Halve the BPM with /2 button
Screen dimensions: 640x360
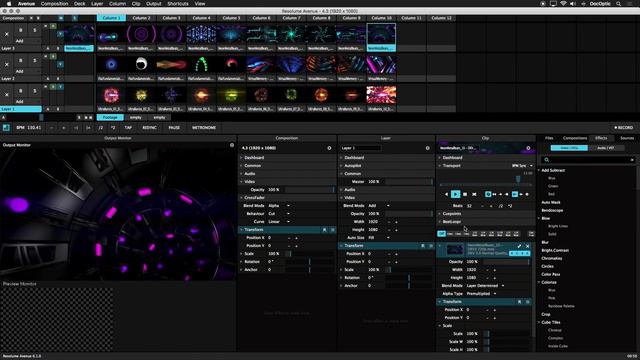[x=101, y=128]
